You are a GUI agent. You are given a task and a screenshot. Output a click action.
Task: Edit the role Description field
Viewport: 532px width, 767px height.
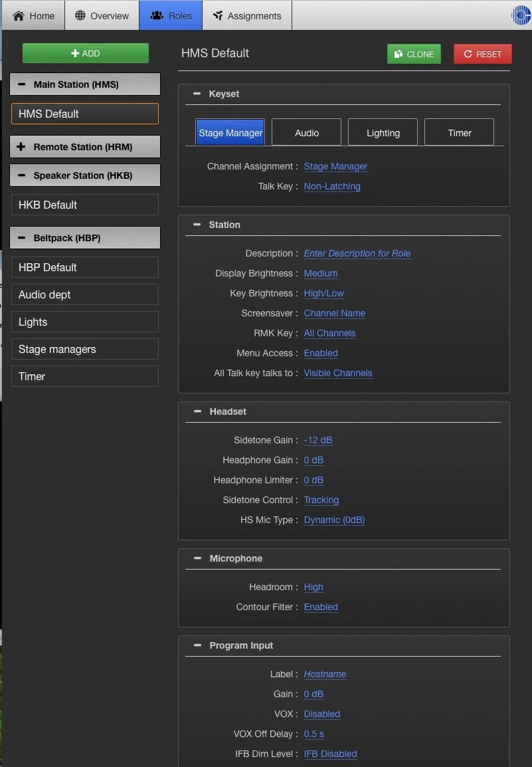pos(357,253)
